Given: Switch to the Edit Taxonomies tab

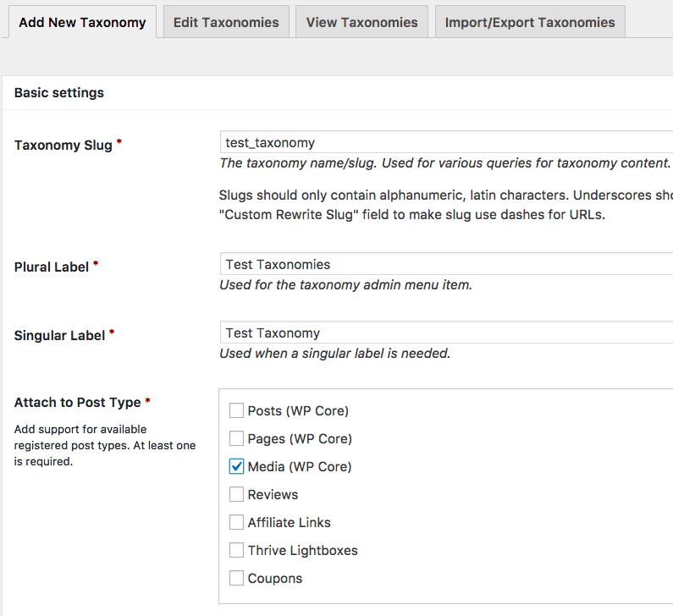Looking at the screenshot, I should coord(226,22).
